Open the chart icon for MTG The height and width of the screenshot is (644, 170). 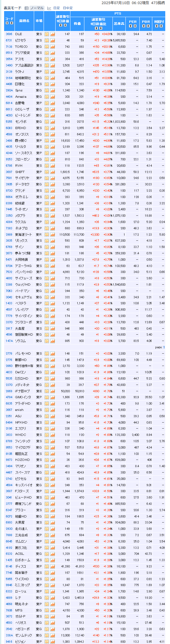[x=52, y=610]
